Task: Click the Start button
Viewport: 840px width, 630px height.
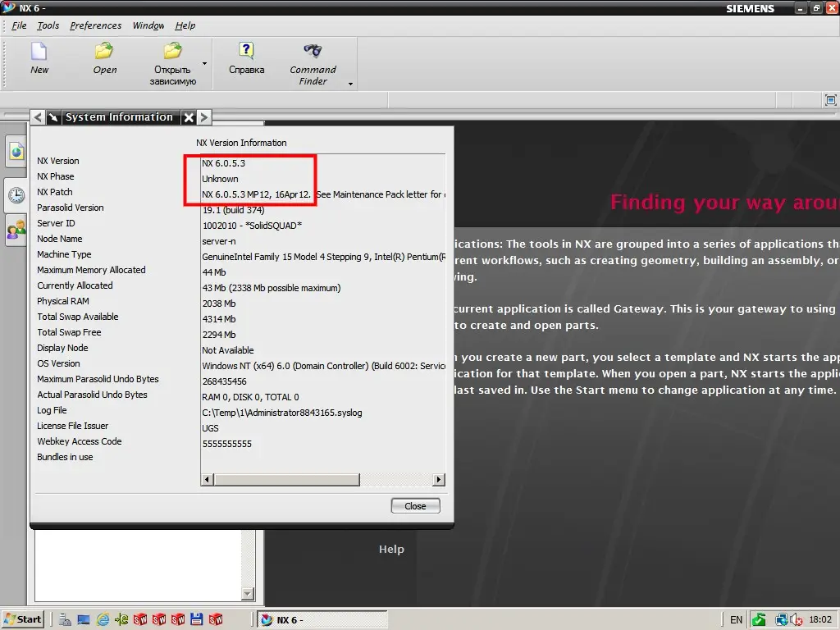Action: [23, 620]
